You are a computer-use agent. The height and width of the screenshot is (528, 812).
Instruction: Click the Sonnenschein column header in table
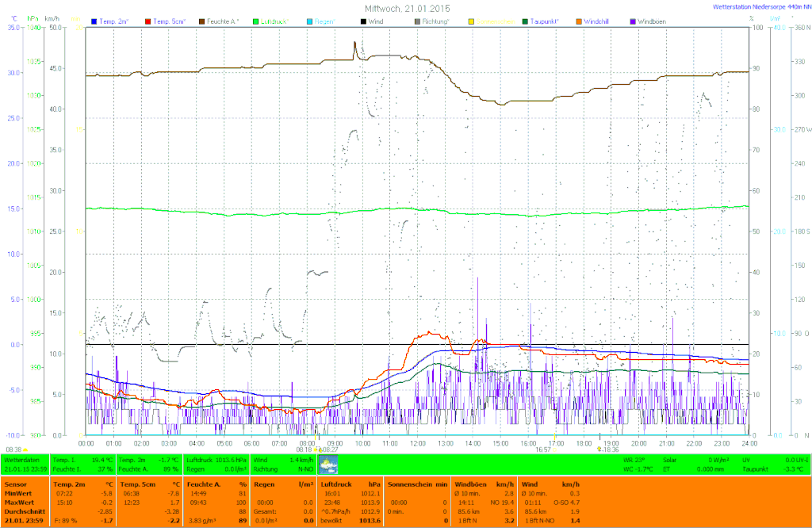point(410,483)
